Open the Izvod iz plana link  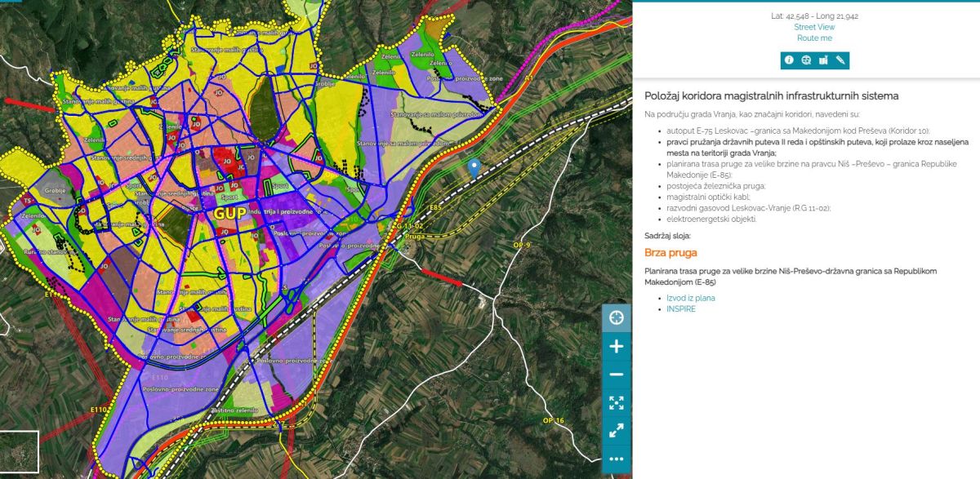[690, 298]
